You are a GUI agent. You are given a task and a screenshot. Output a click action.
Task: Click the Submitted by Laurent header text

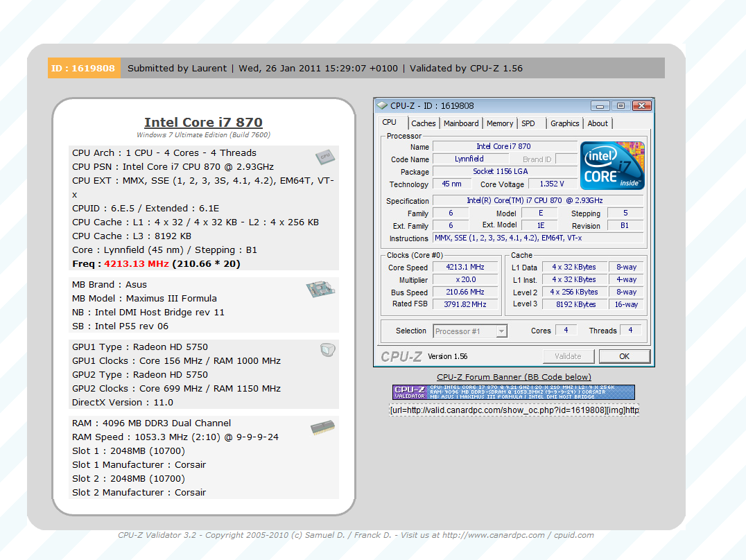[177, 68]
